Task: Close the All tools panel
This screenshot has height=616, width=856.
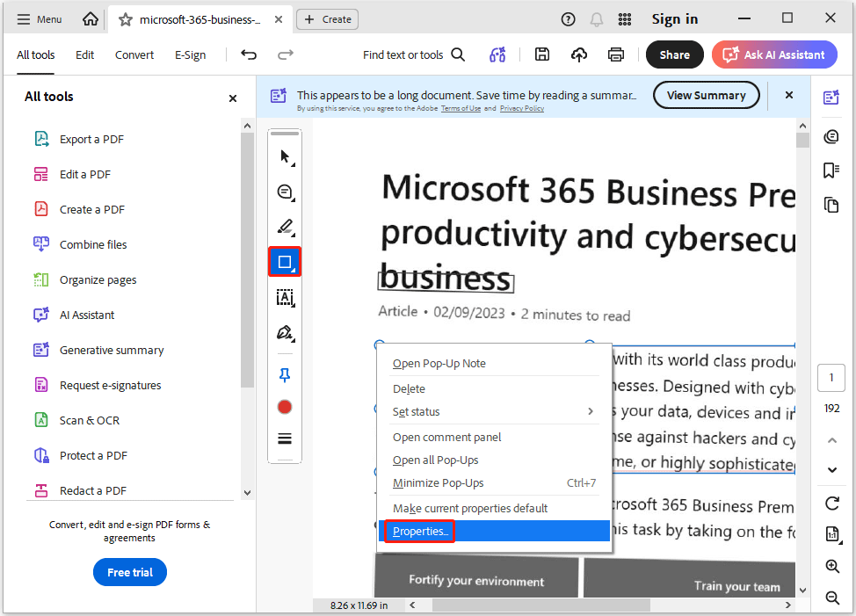Action: (233, 98)
